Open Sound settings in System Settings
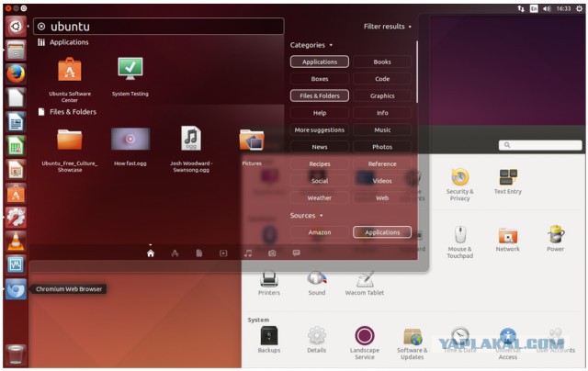Image resolution: width=588 pixels, height=371 pixels. coord(317,284)
